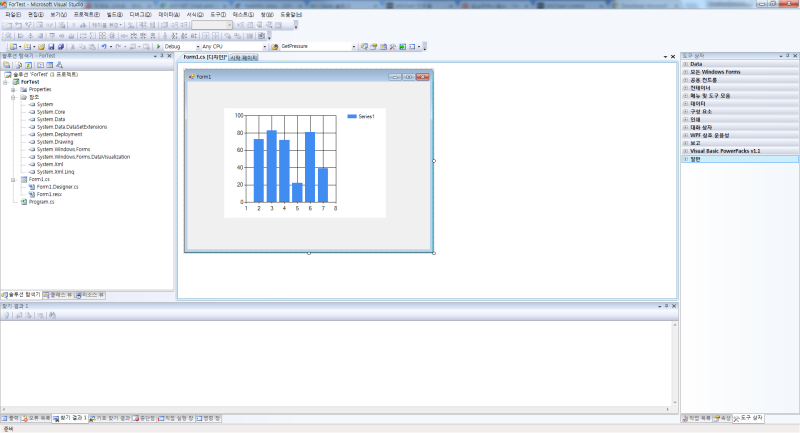800x433 pixels.
Task: Switch to the Resource View tab
Action: [90, 295]
